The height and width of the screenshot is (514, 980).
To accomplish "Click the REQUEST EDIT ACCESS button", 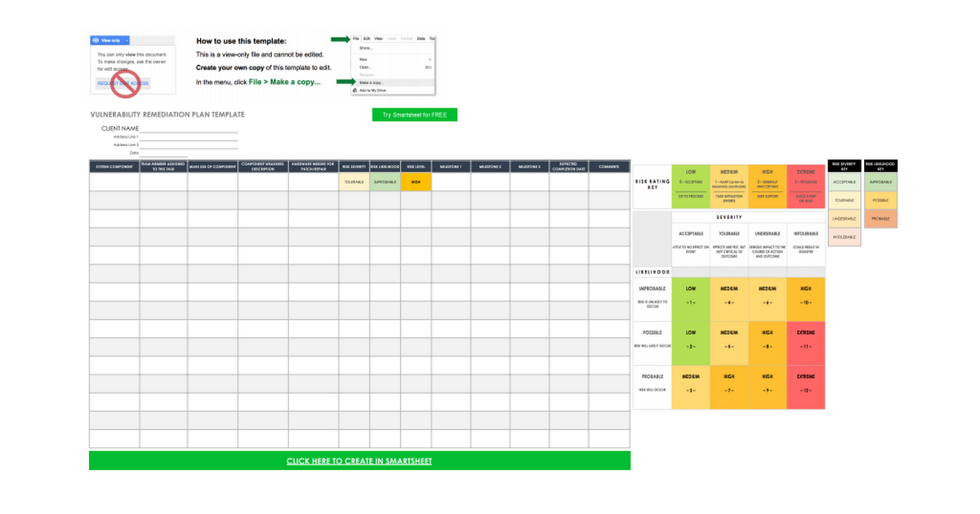I will 122,83.
